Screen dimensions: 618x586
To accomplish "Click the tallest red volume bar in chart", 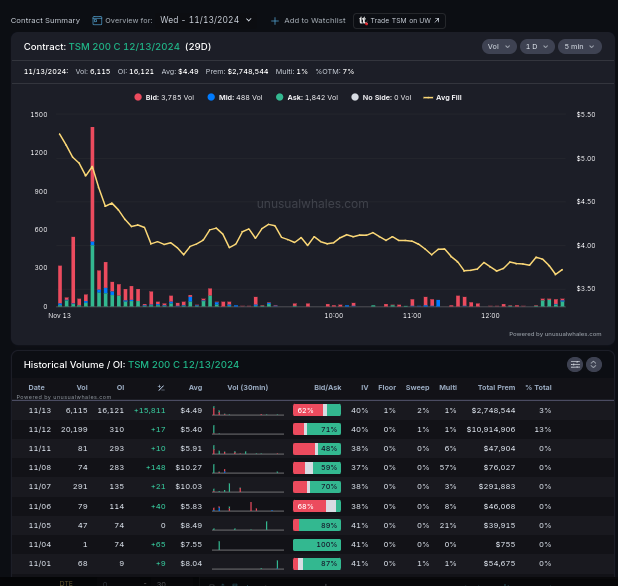I will pyautogui.click(x=92, y=184).
